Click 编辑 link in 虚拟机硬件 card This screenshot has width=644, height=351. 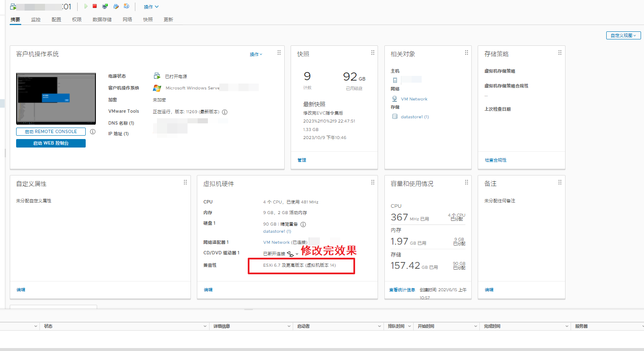point(208,290)
